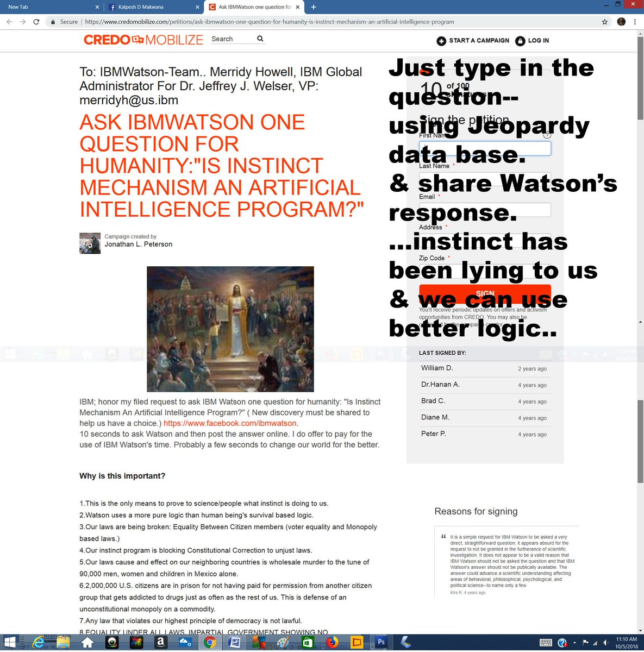Image resolution: width=644 pixels, height=652 pixels.
Task: Click the blue help question-mark tray icon
Action: tap(562, 643)
